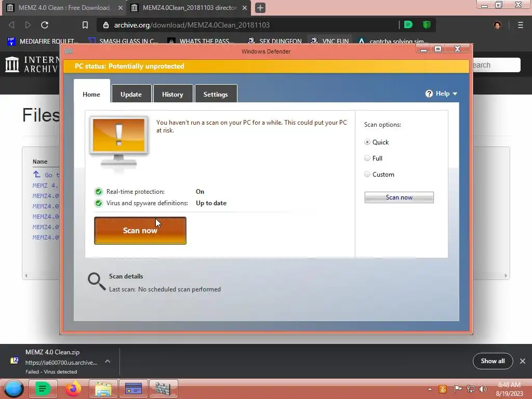This screenshot has height=399, width=532.
Task: Click the Internet Archive logo
Action: pyautogui.click(x=32, y=64)
